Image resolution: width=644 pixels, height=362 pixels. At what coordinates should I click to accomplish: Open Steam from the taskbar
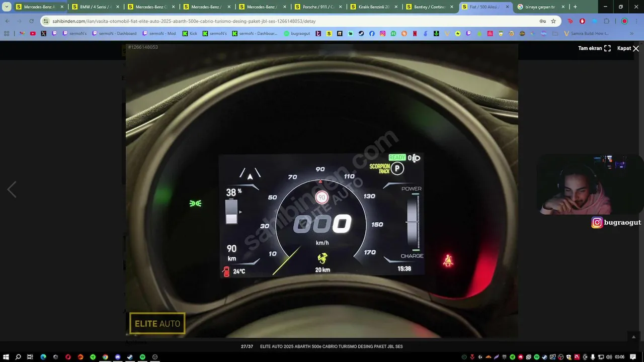click(130, 357)
